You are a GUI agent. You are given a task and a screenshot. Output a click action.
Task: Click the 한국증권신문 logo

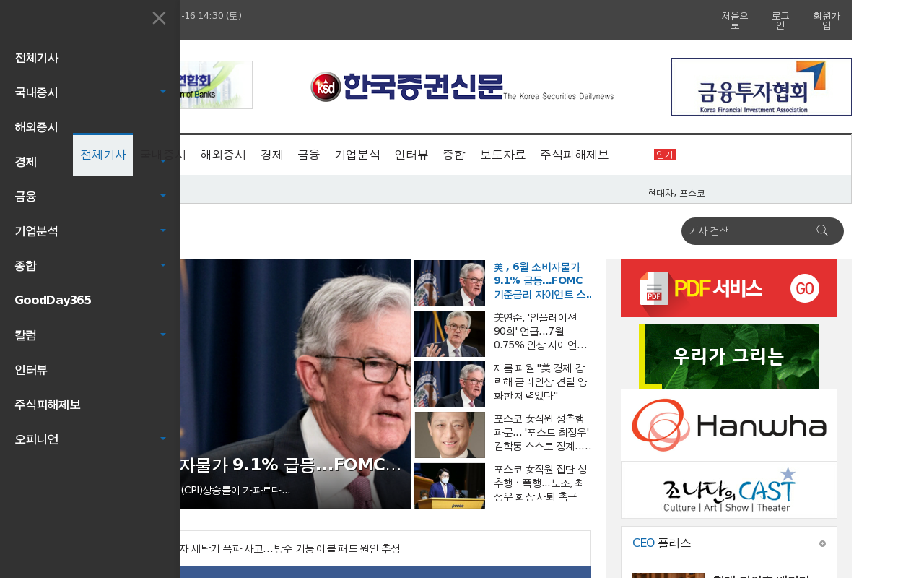462,87
